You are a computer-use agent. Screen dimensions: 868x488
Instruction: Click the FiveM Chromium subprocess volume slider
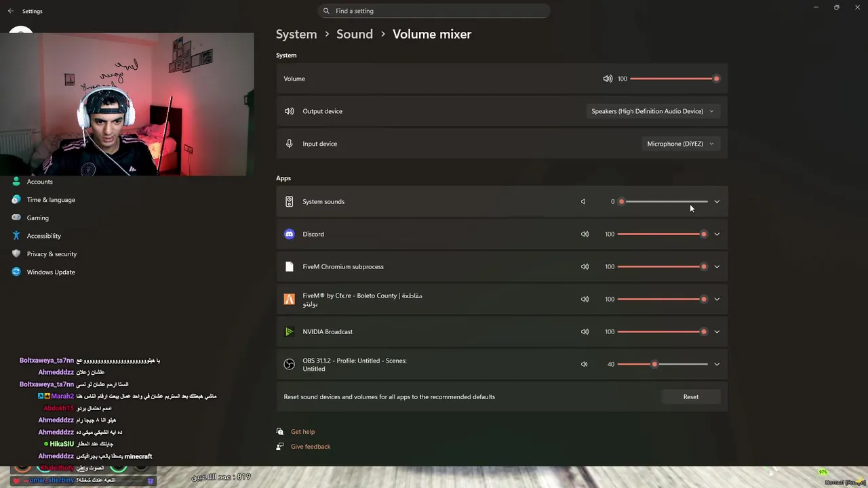click(663, 266)
